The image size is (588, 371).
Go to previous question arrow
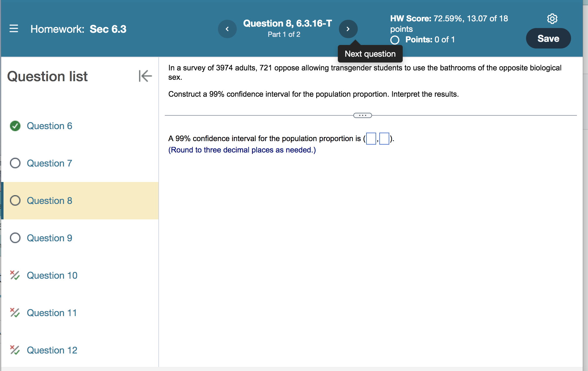(227, 29)
